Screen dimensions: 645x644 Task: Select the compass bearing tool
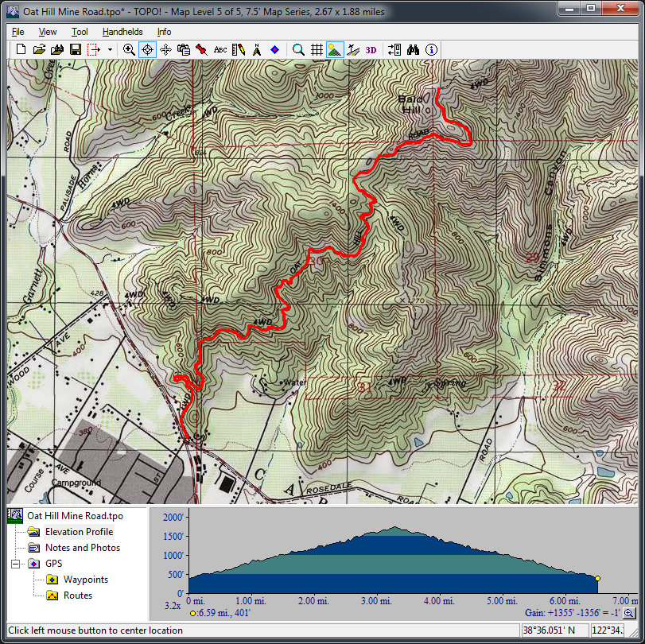(x=257, y=49)
